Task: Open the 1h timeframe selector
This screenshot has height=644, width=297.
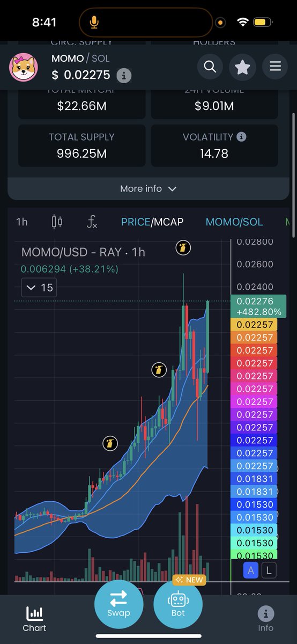Action: coord(22,222)
